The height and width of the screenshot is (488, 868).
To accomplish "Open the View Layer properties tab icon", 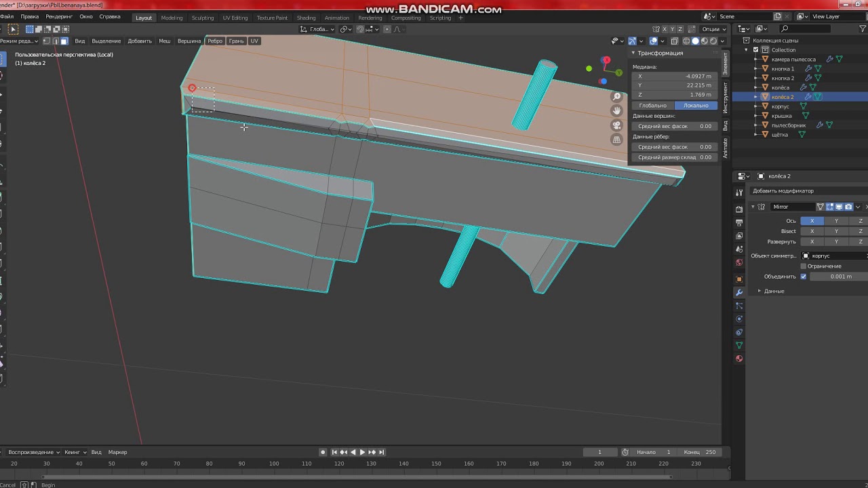I will pyautogui.click(x=739, y=236).
